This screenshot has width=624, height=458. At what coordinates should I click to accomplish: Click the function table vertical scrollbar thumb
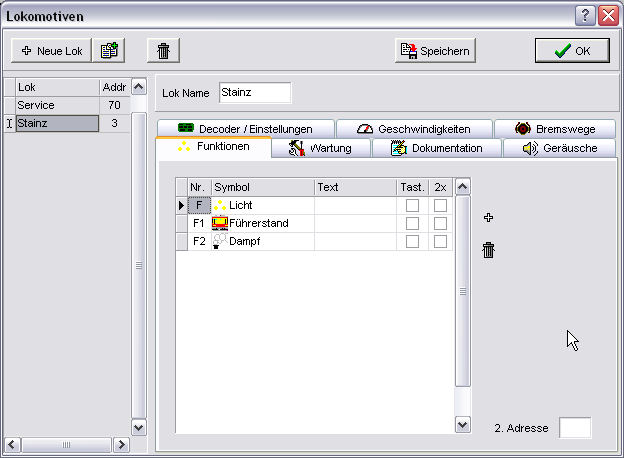tap(462, 291)
